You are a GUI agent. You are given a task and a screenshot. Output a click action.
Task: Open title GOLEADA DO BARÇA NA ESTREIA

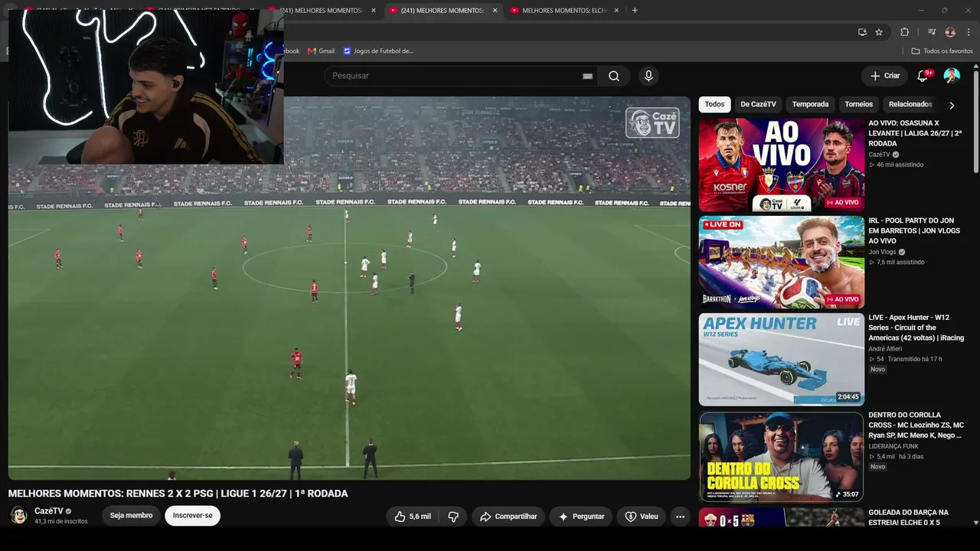coord(909,517)
